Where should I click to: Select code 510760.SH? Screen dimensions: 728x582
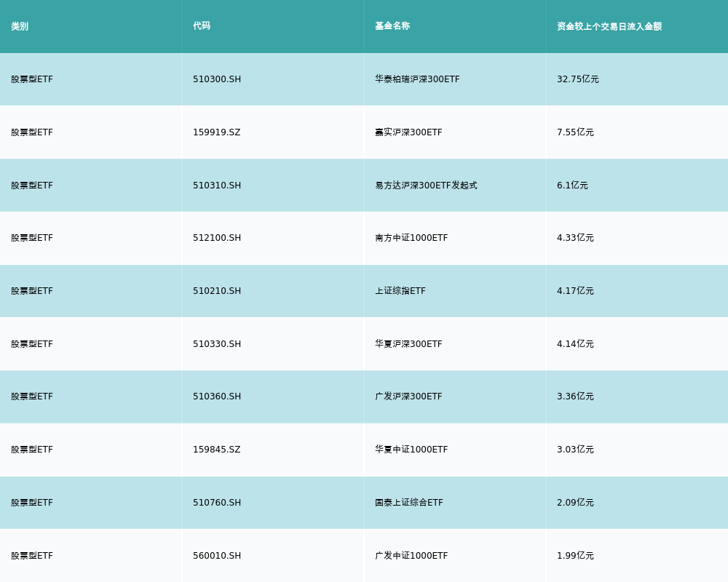pos(217,503)
